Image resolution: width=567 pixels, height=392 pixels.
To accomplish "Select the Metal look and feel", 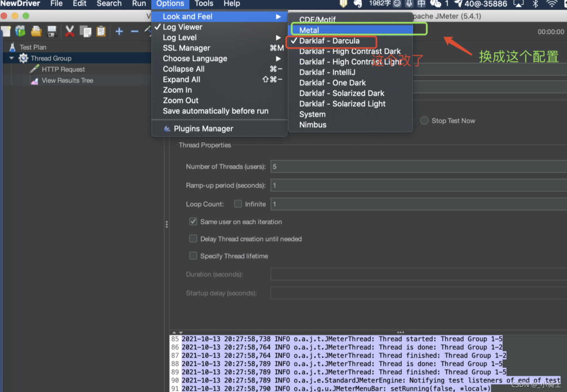I will coord(350,30).
